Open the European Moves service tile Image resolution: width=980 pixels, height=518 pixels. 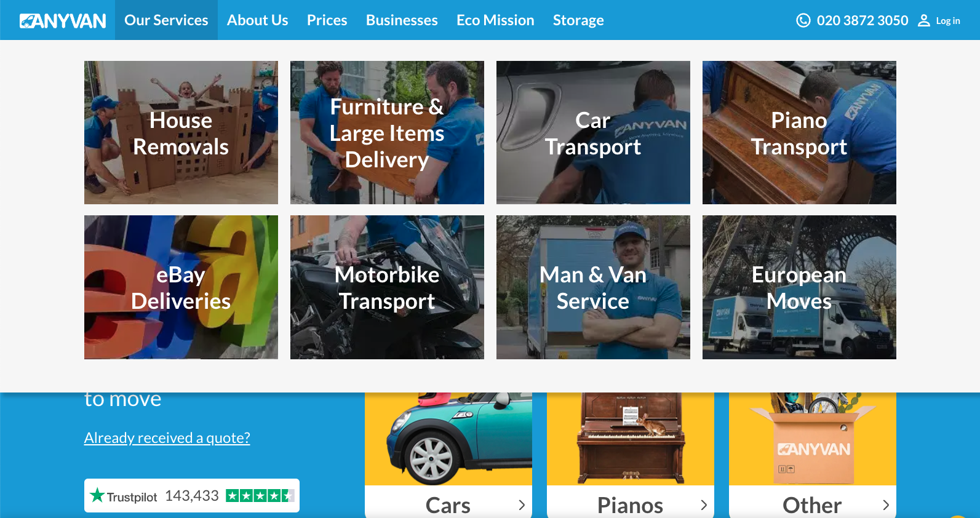pyautogui.click(x=799, y=287)
